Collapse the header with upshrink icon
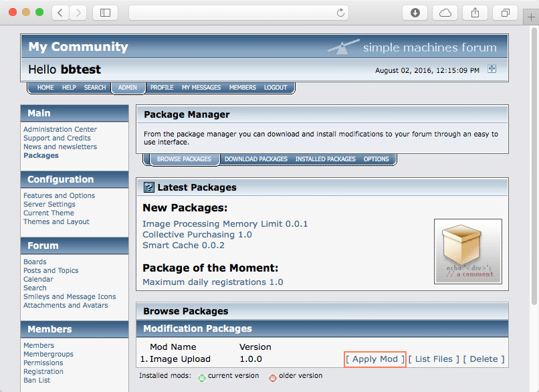Image resolution: width=539 pixels, height=392 pixels. tap(492, 69)
